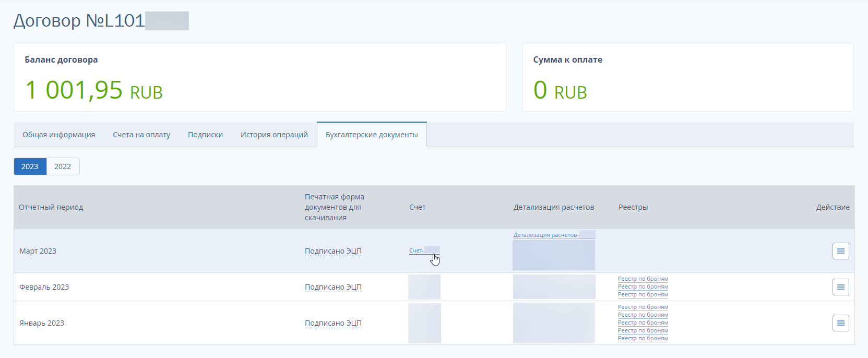The width and height of the screenshot is (868, 358).
Task: Click the Счет column header
Action: click(x=418, y=207)
